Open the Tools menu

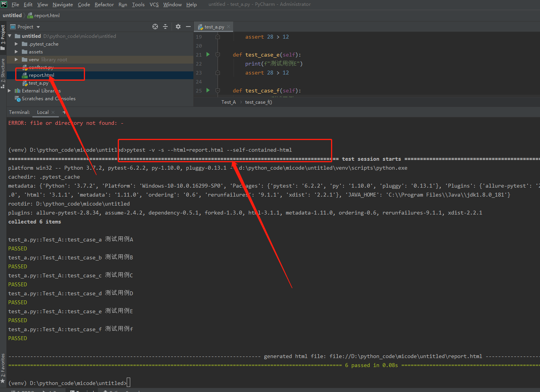coord(138,5)
